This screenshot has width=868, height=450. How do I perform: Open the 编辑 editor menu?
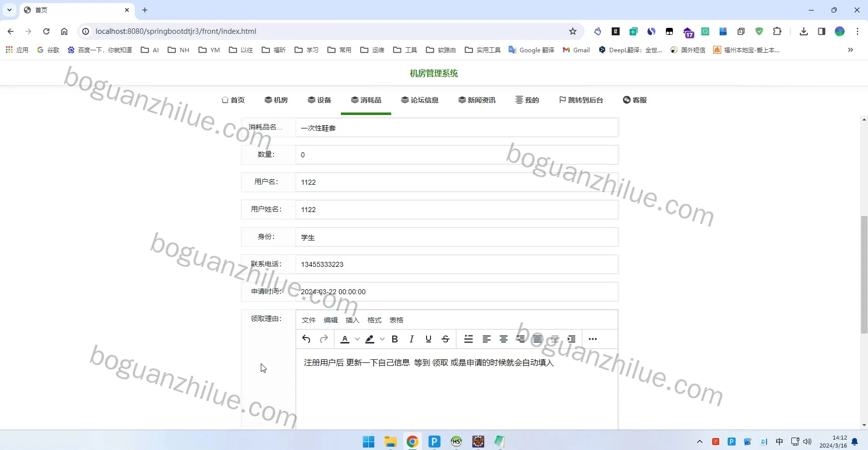330,320
